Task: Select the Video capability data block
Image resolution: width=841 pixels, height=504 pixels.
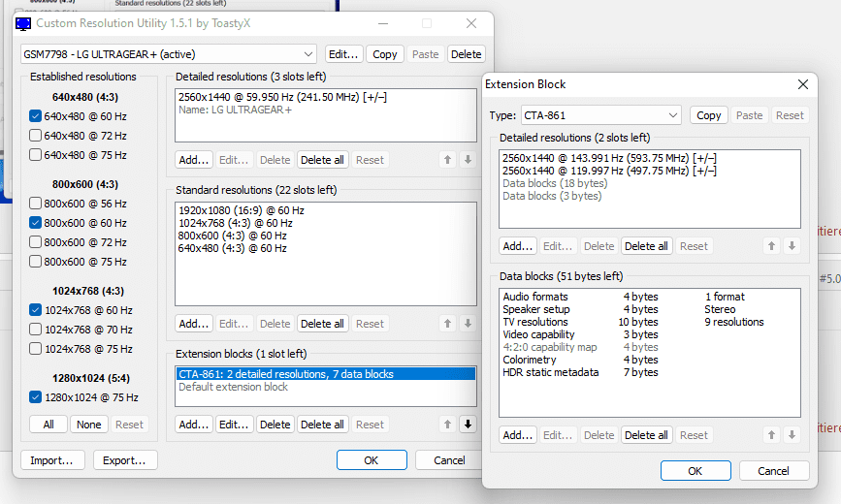Action: pos(650,334)
